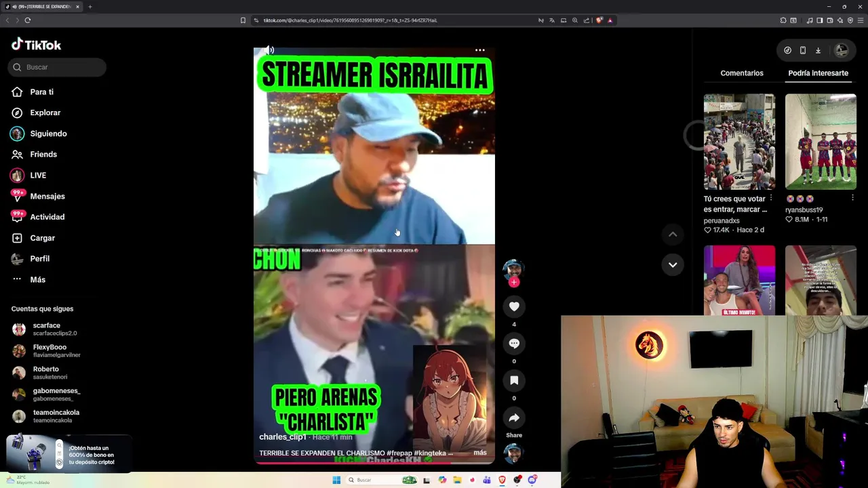Open followed account Roberto
Viewport: 868px width, 488px height.
pos(46,373)
